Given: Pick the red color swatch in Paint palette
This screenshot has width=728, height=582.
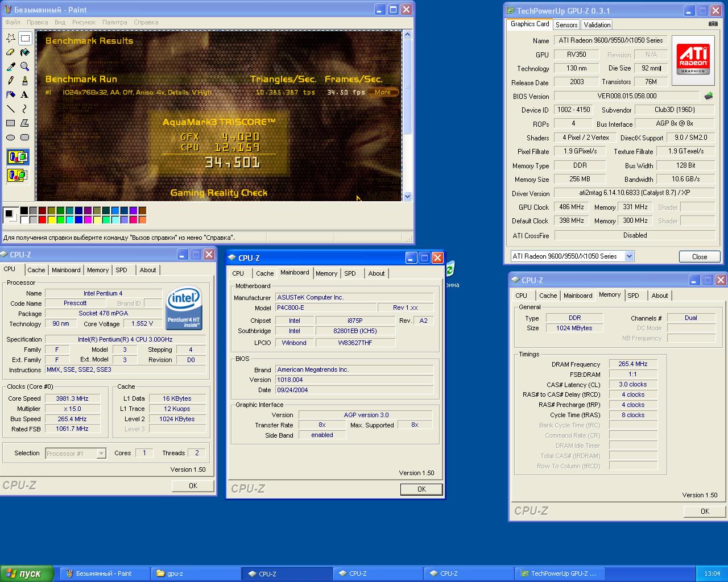Looking at the screenshot, I should tap(43, 220).
